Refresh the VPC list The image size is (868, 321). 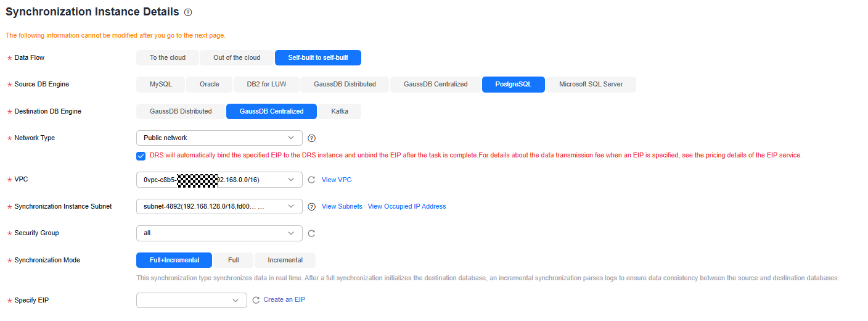(x=311, y=180)
